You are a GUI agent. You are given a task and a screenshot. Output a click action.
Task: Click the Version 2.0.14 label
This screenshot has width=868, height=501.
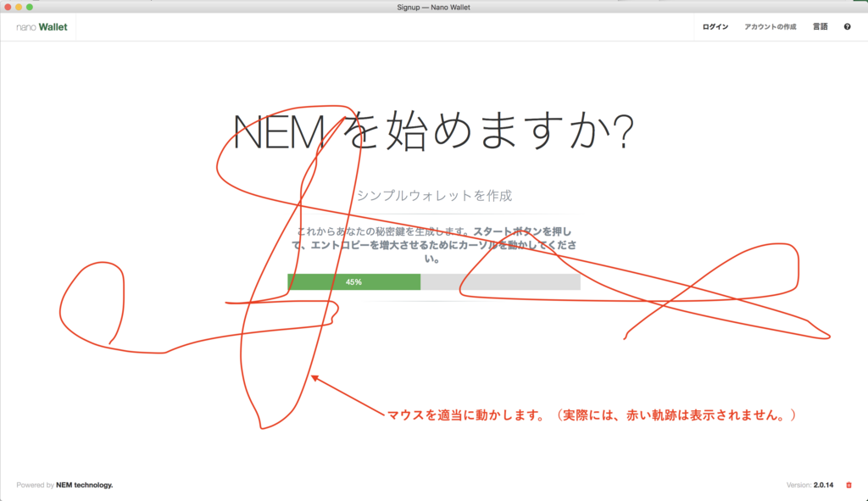pos(810,485)
